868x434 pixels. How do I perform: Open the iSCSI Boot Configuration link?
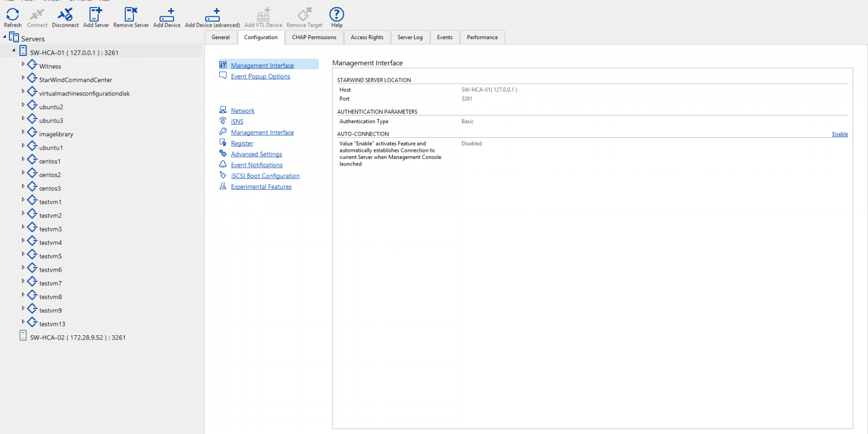point(265,176)
